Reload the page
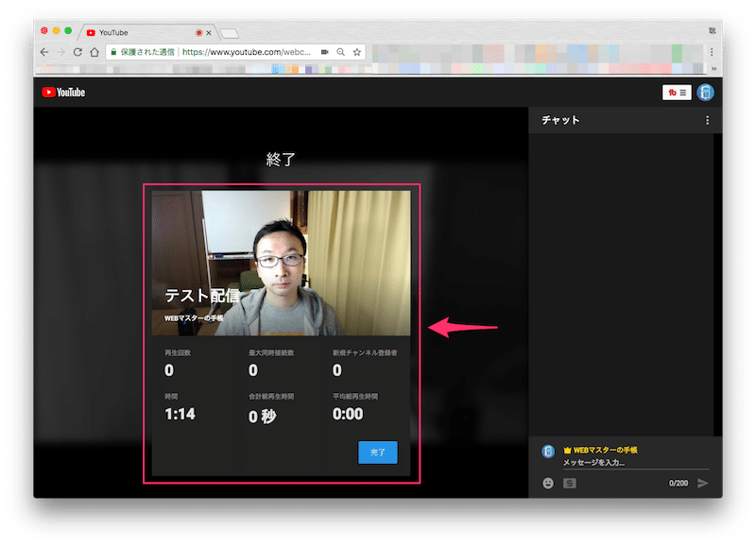 [x=77, y=52]
